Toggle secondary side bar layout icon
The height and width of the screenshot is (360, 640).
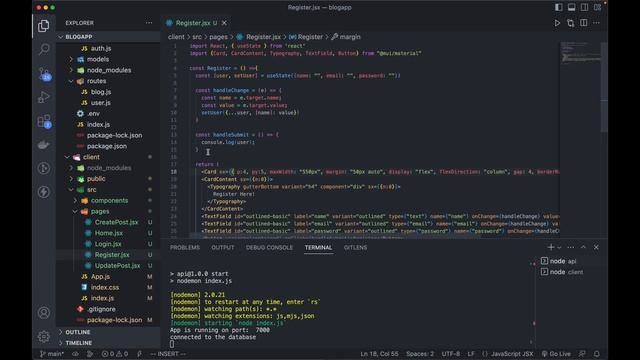[584, 7]
